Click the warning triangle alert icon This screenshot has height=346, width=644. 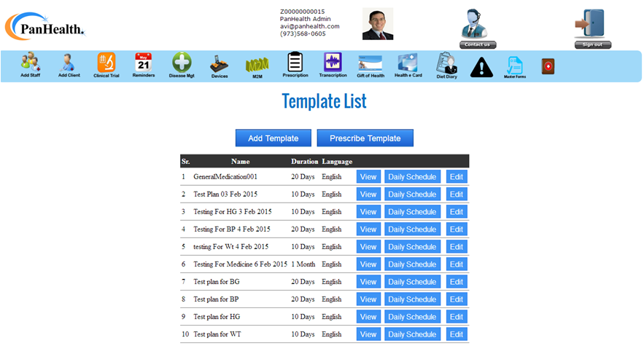click(481, 67)
